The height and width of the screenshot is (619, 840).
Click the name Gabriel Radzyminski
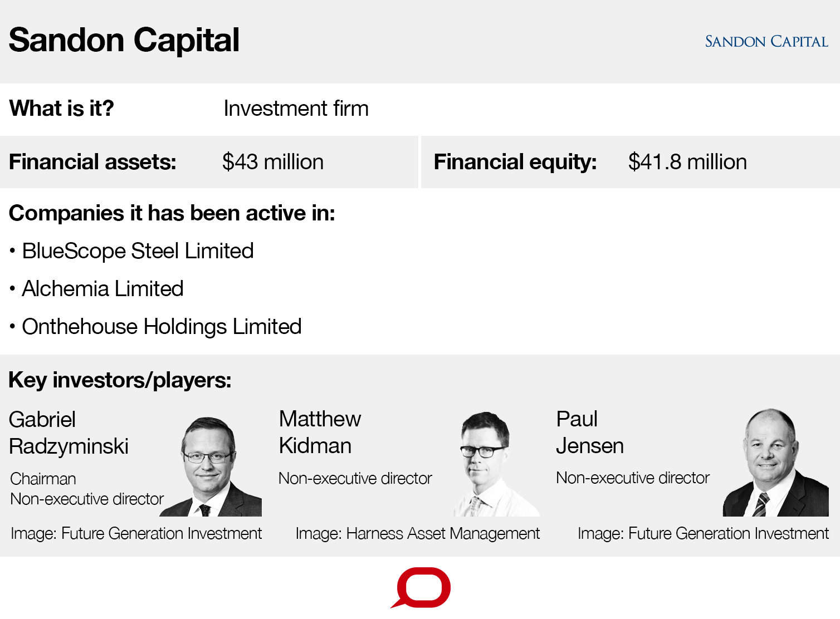click(69, 433)
